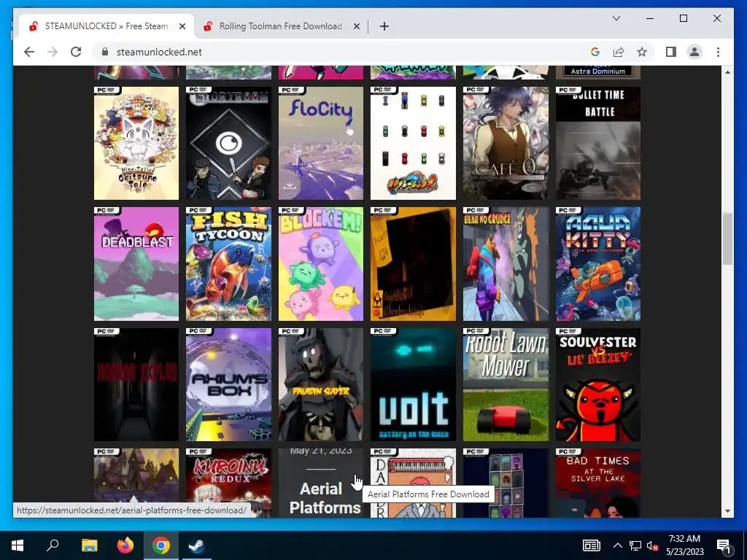This screenshot has height=560, width=747.
Task: Open Steam from the taskbar
Action: tap(196, 545)
